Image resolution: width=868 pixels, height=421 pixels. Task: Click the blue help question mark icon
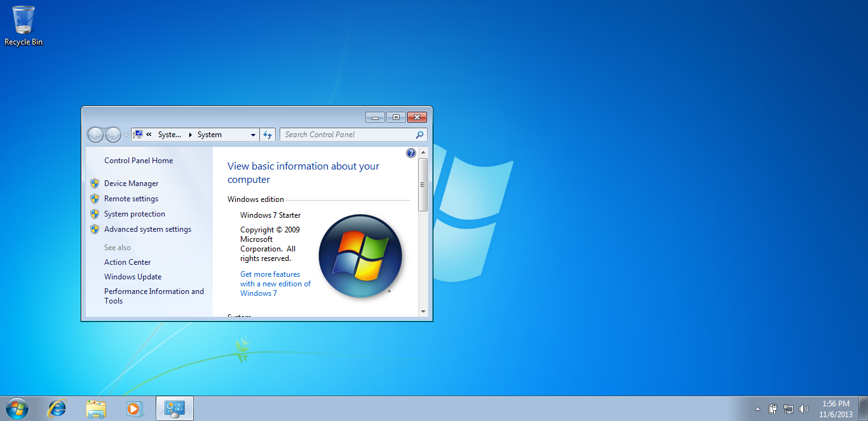pos(410,153)
